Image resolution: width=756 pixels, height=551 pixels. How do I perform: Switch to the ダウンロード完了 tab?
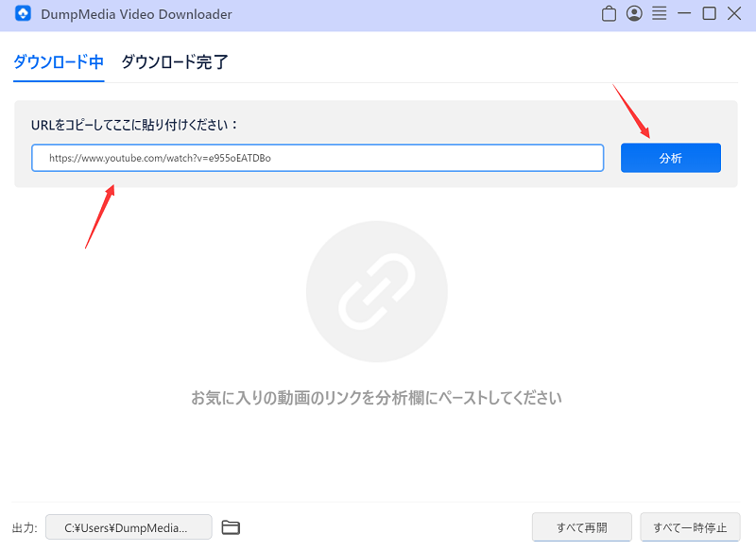pos(175,62)
